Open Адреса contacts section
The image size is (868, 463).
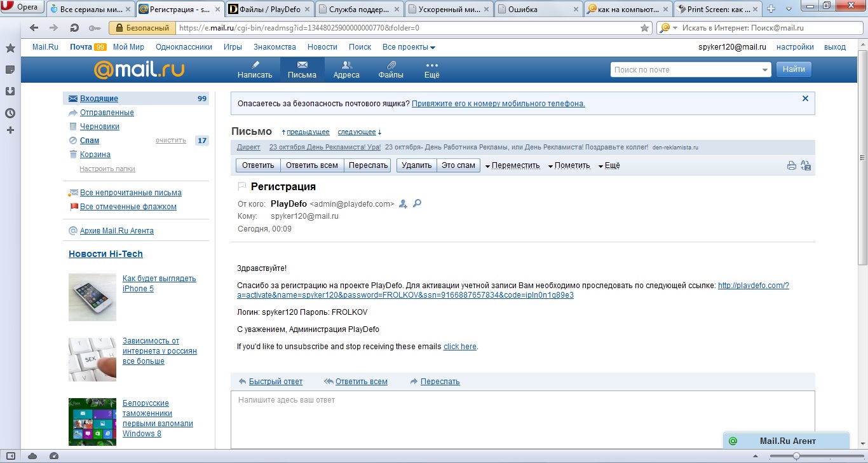click(x=346, y=69)
